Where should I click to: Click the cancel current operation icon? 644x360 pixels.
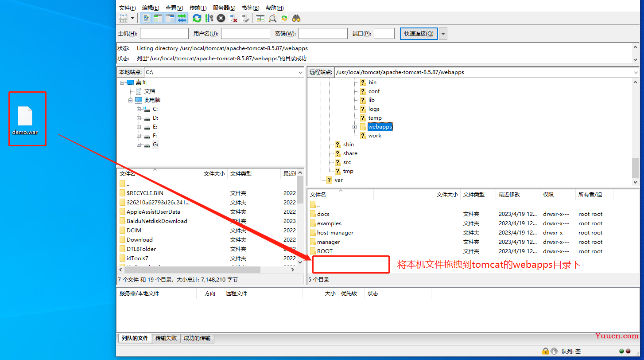pyautogui.click(x=221, y=18)
